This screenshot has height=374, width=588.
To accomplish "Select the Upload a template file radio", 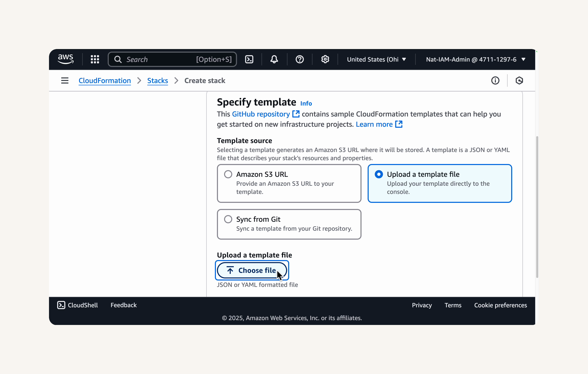I will coord(379,174).
